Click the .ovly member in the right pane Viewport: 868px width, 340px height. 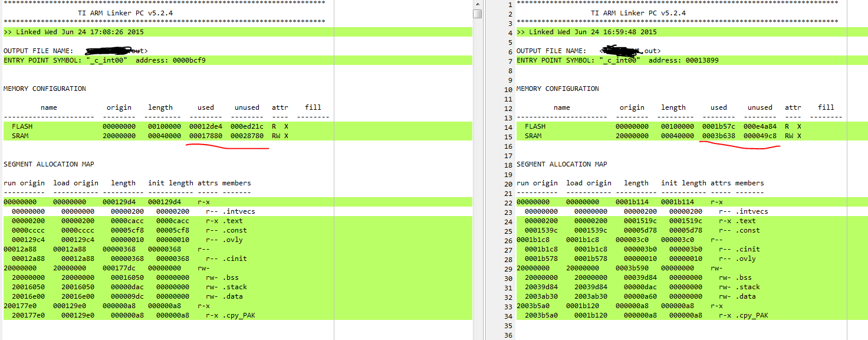[x=746, y=259]
